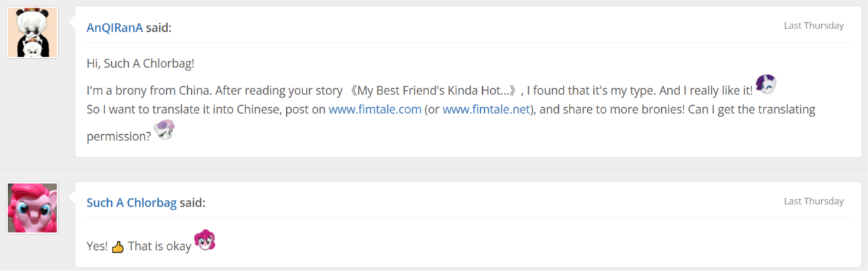Click the thumbs up emoji in the reply
Screen dimensions: 868x271
tap(118, 247)
